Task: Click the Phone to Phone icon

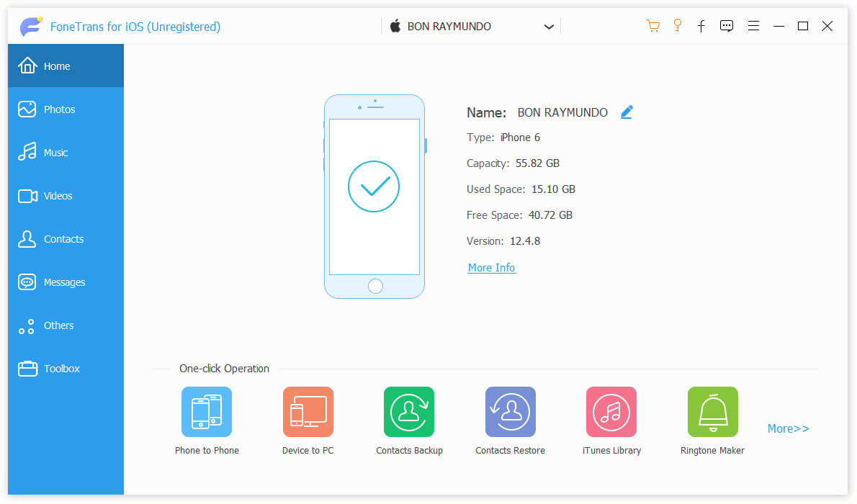Action: pyautogui.click(x=207, y=412)
